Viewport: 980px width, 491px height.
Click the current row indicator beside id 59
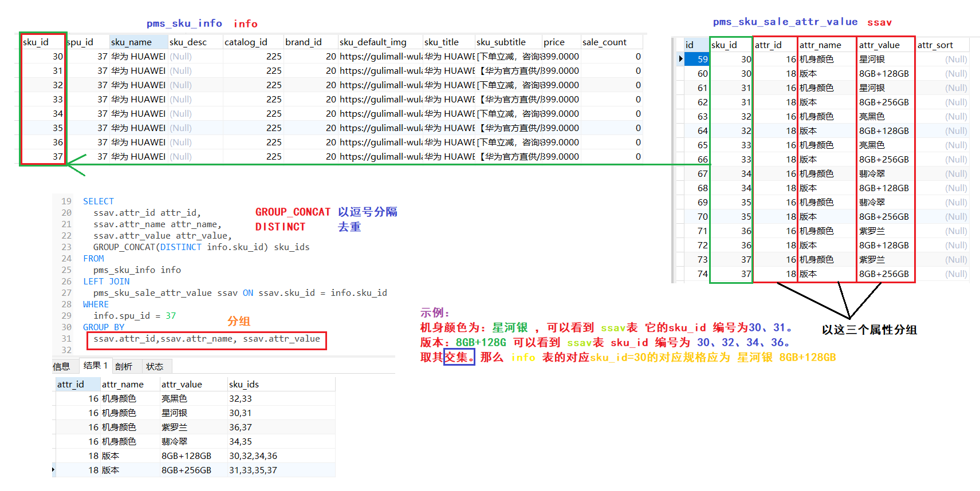point(680,59)
